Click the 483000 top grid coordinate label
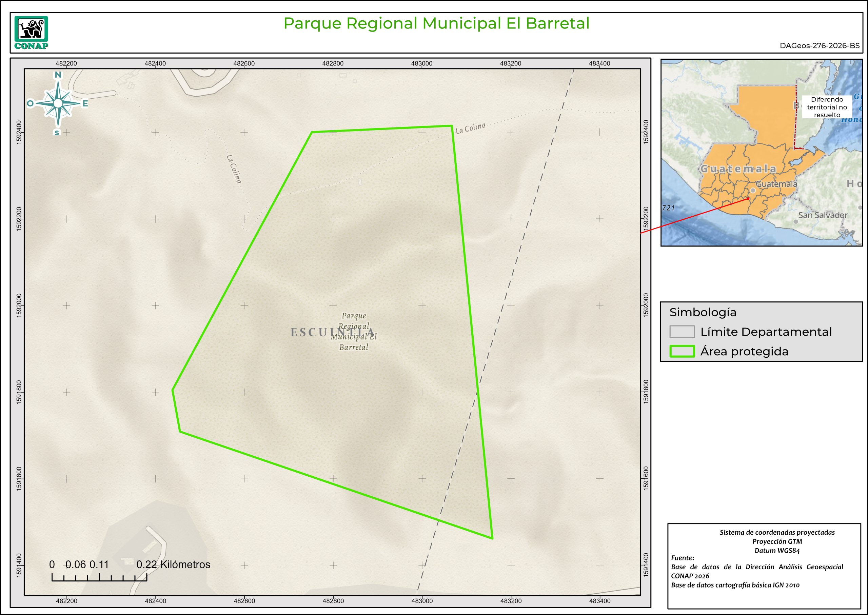This screenshot has height=615, width=868. pos(421,64)
